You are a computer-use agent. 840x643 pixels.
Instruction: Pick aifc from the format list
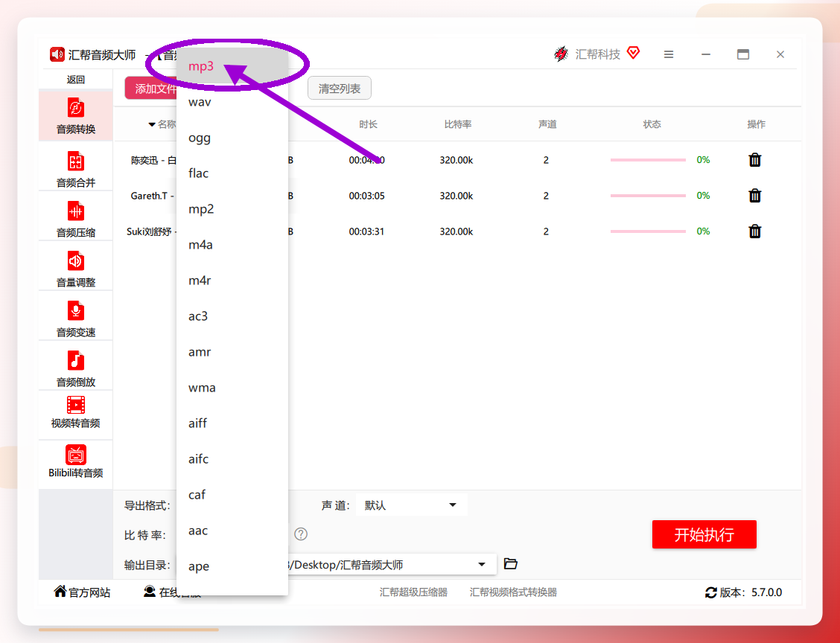[x=232, y=459]
